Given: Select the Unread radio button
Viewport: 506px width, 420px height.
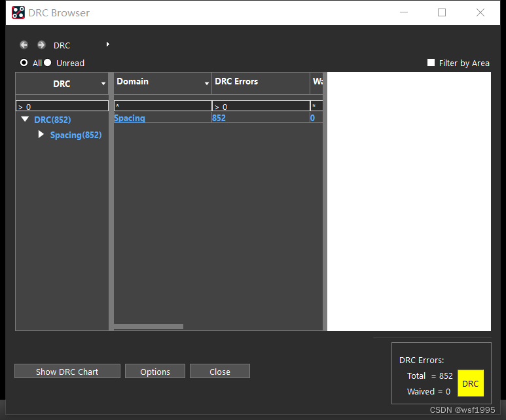Looking at the screenshot, I should [x=47, y=63].
